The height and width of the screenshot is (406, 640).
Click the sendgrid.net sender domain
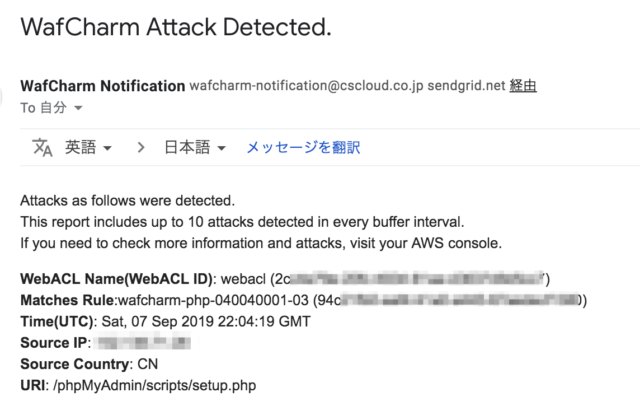point(466,86)
